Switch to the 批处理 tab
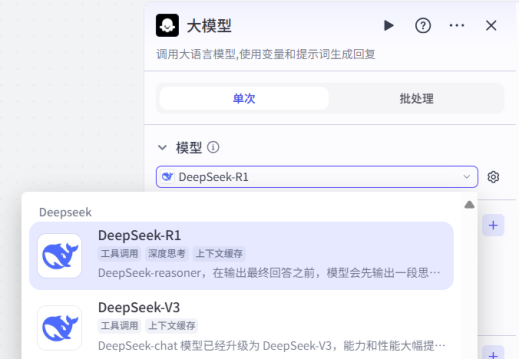This screenshot has width=519, height=360. coord(416,98)
